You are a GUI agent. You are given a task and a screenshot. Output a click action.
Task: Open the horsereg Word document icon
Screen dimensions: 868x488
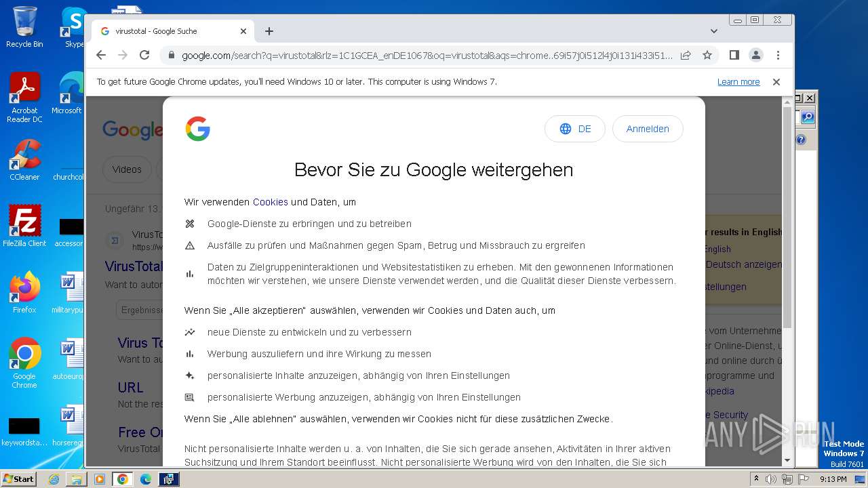68,426
